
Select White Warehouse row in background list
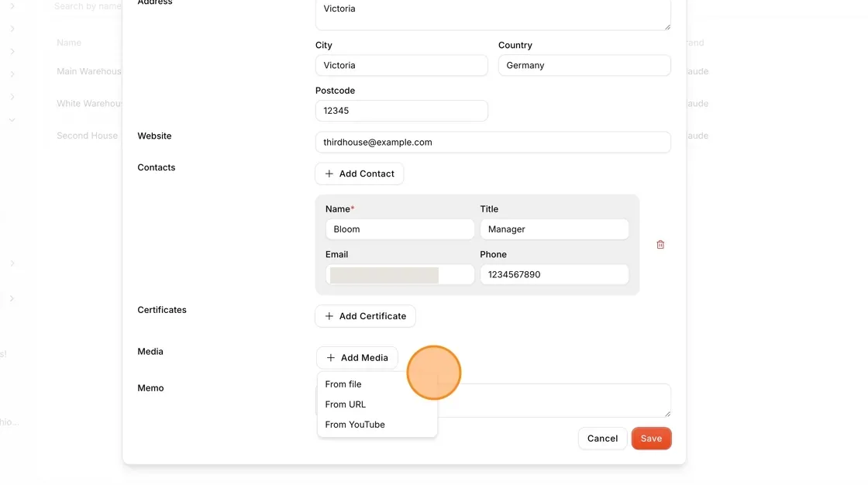(x=88, y=104)
